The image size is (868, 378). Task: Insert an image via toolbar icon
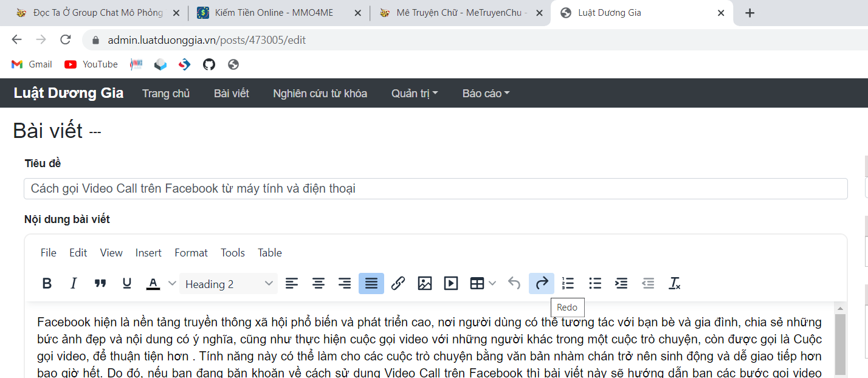pyautogui.click(x=425, y=283)
